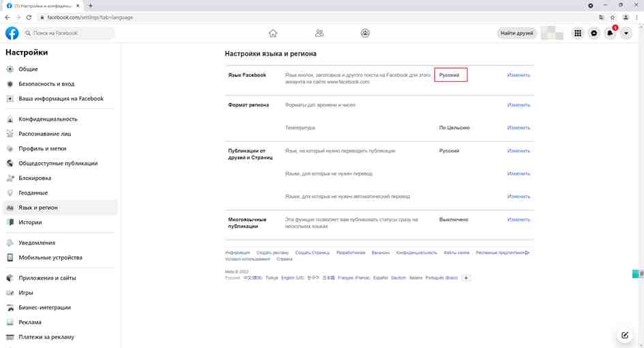The image size is (644, 348).
Task: Switch language to English (US) in footer
Action: pos(292,279)
